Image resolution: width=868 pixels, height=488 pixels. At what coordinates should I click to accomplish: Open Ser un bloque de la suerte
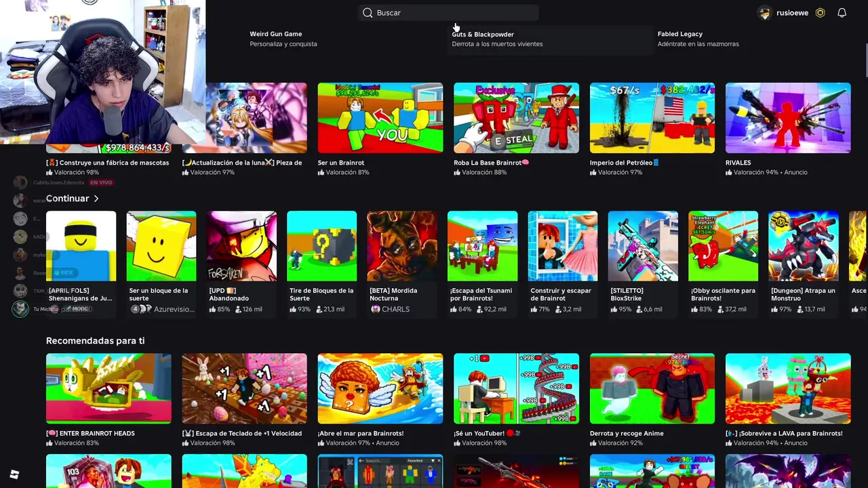(161, 264)
